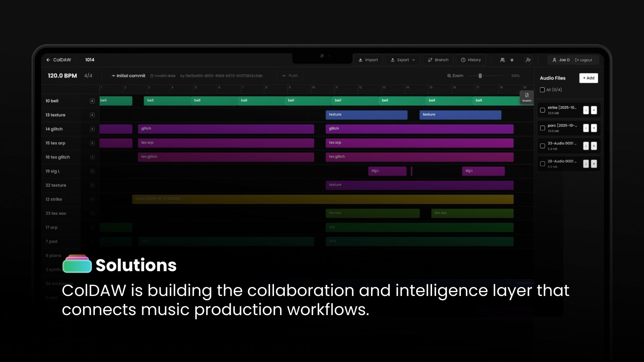Viewport: 644px width, 362px height.
Task: Remove the parc audio file
Action: [x=594, y=128]
